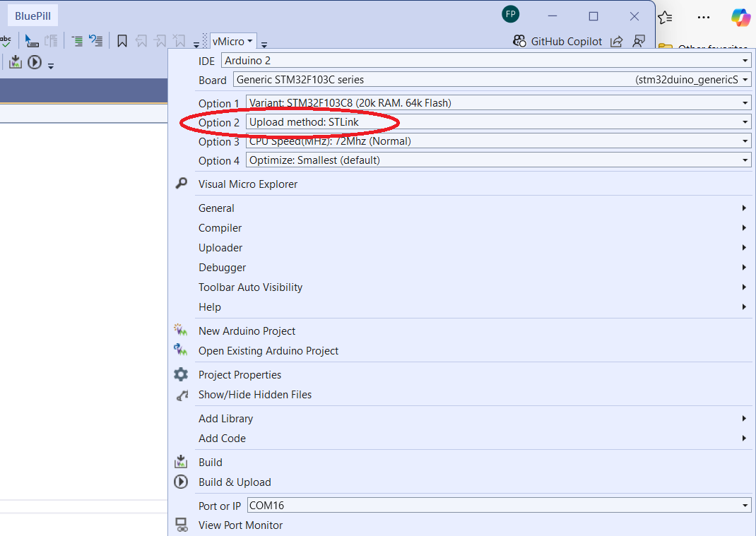756x536 pixels.
Task: Click the View Port Monitor icon
Action: point(182,525)
